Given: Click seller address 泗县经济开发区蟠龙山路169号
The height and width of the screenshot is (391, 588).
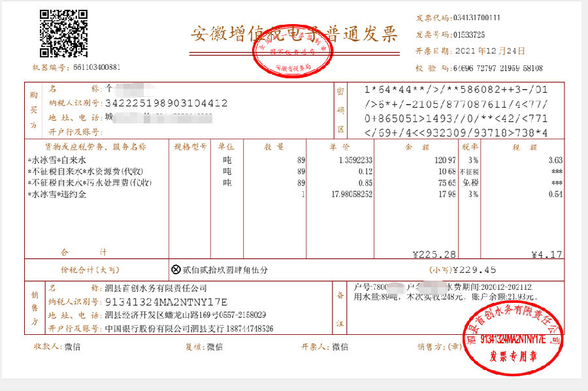Looking at the screenshot, I should pyautogui.click(x=162, y=315).
